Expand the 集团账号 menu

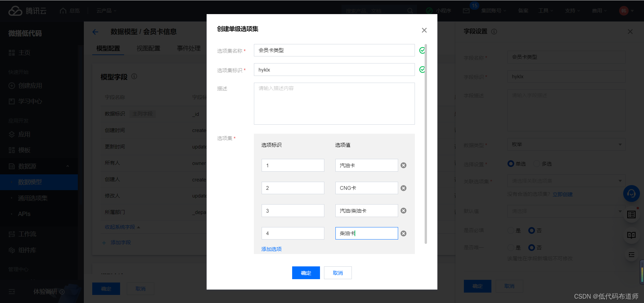coord(493,11)
